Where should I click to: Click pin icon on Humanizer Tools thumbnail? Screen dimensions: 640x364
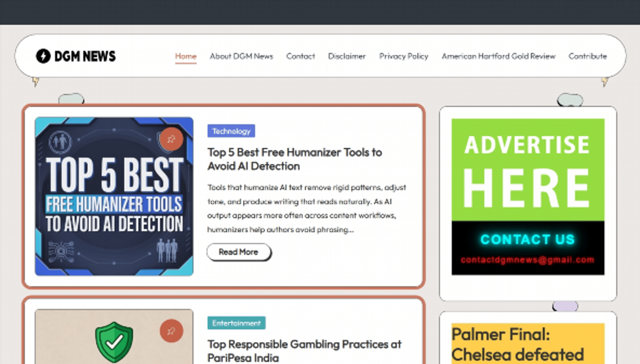(171, 139)
